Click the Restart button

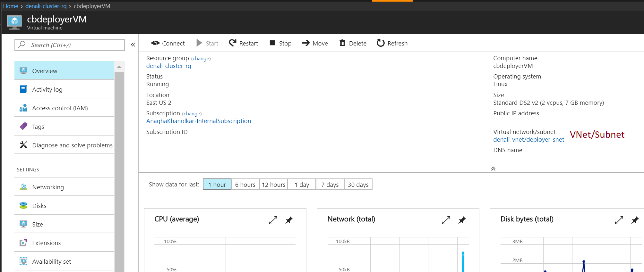pos(244,43)
